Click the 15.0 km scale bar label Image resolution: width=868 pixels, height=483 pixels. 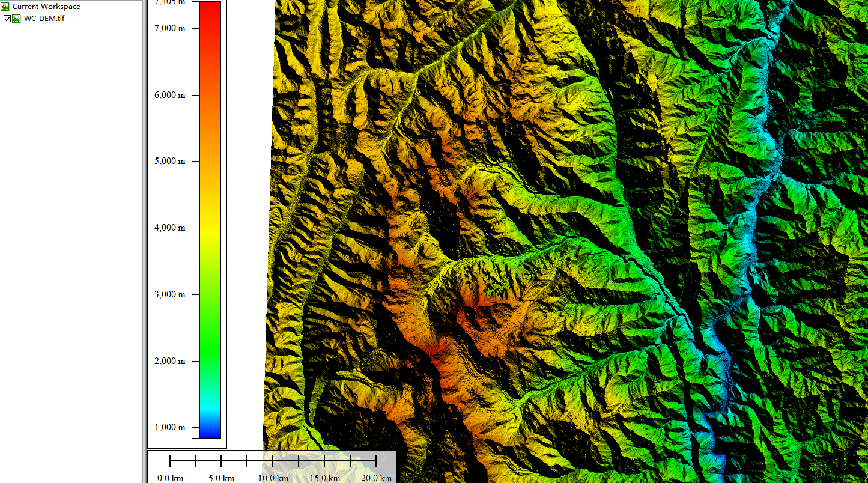[324, 478]
